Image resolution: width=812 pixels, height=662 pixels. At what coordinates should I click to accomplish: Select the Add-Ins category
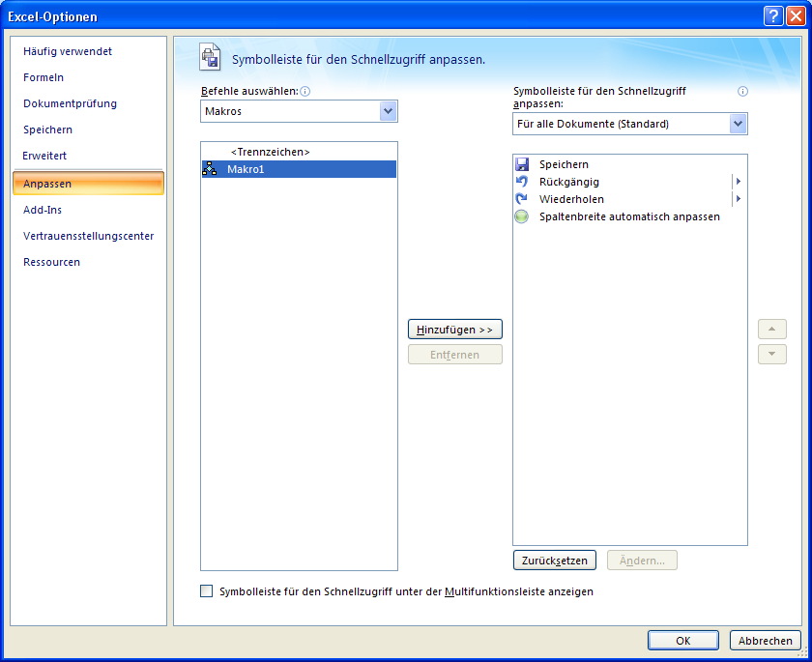click(43, 210)
